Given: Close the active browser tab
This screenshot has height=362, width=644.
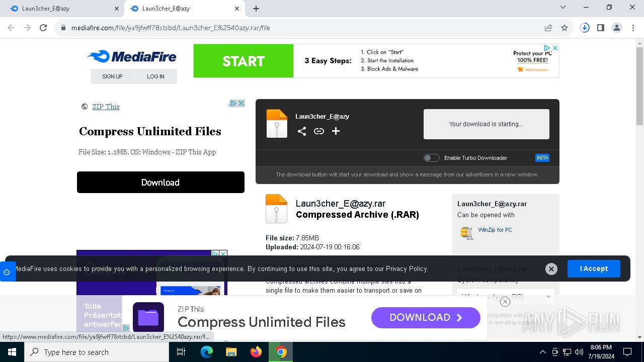Looking at the screenshot, I should point(237,9).
